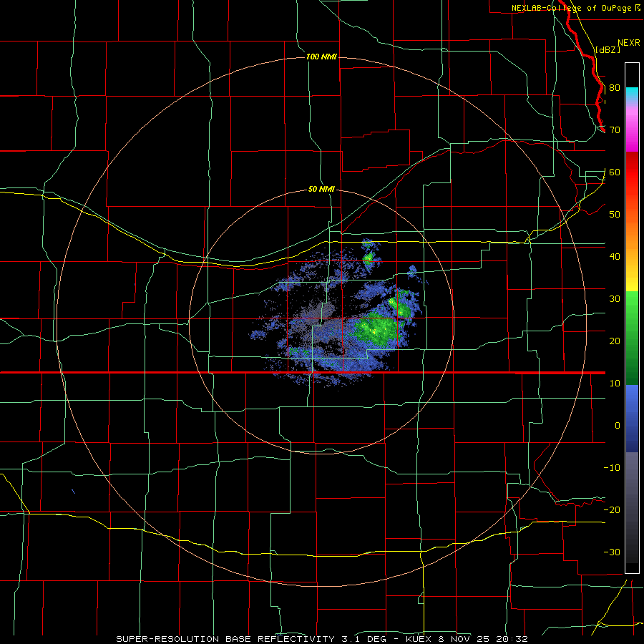Screen dimensions: 644x644
Task: Click the 70 value on the dBZ scale
Action: coord(615,130)
